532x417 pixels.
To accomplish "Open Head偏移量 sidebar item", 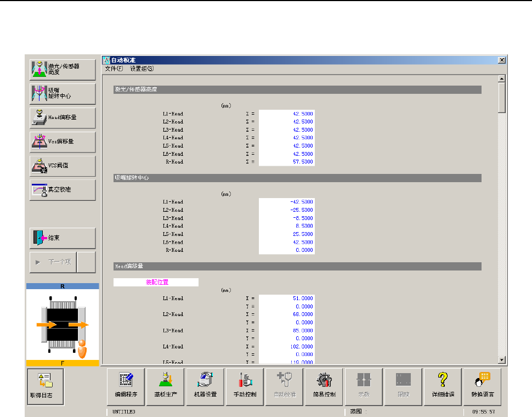I will [x=63, y=118].
